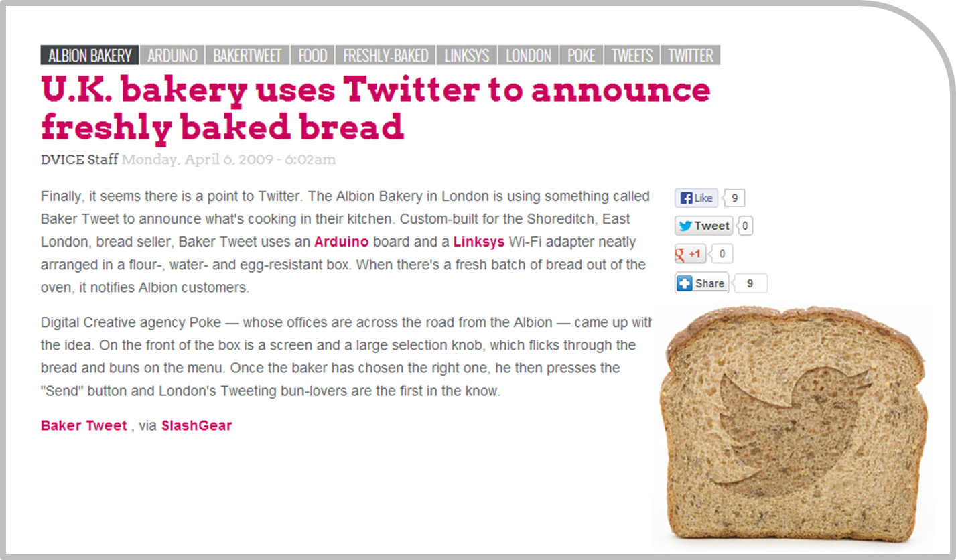Go to the FOOD tag
The image size is (956, 560).
(x=313, y=55)
